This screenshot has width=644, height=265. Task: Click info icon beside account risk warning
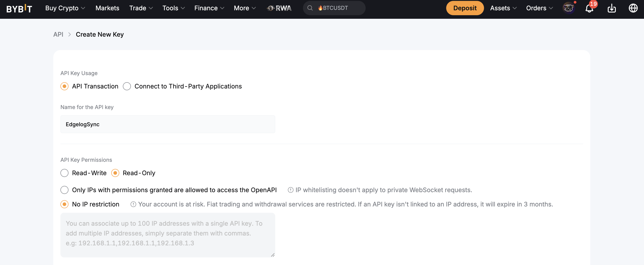tap(133, 204)
